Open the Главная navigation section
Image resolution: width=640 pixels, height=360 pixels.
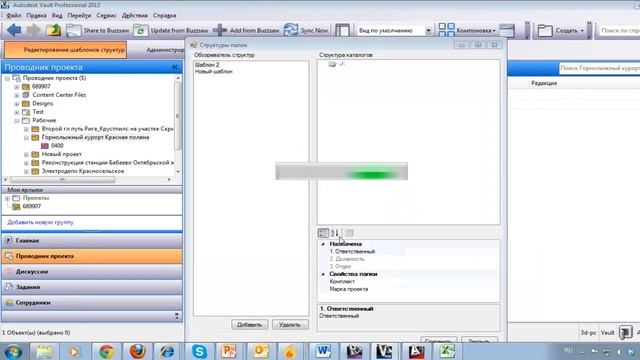(92, 240)
